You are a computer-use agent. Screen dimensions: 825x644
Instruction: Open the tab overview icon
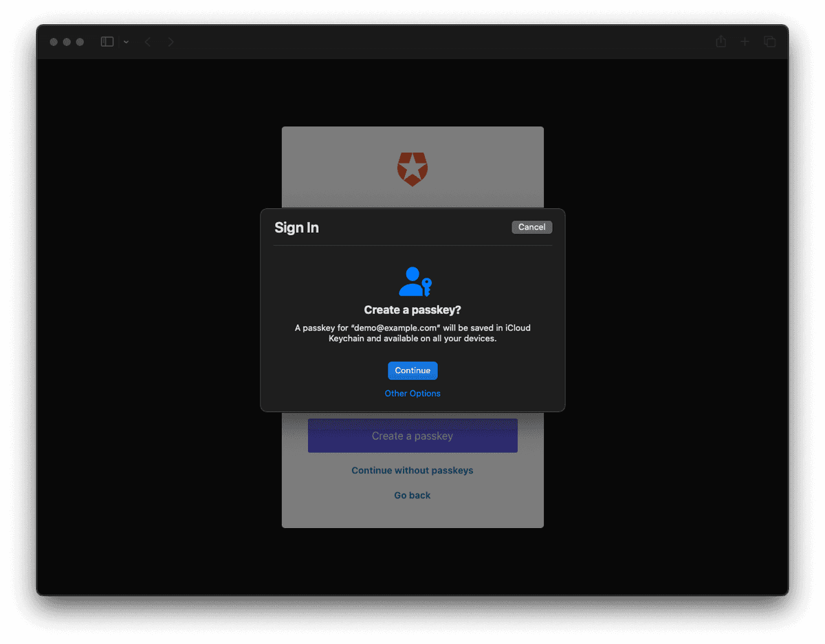[769, 41]
